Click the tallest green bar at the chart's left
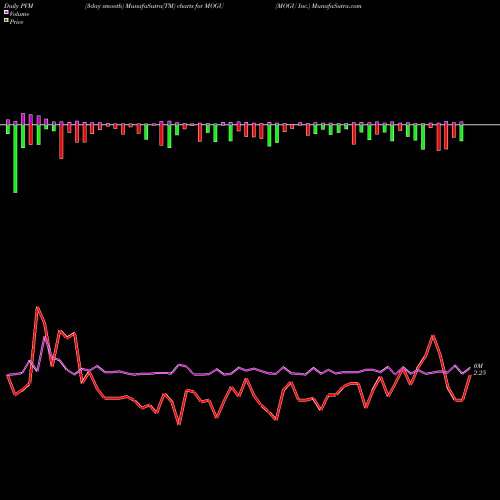Screen dimensions: 500x500 [15, 159]
